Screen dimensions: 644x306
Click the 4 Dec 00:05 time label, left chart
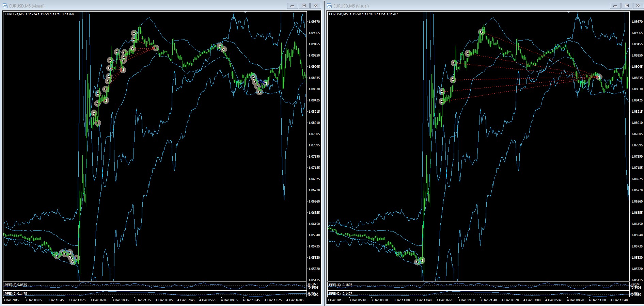[164, 300]
